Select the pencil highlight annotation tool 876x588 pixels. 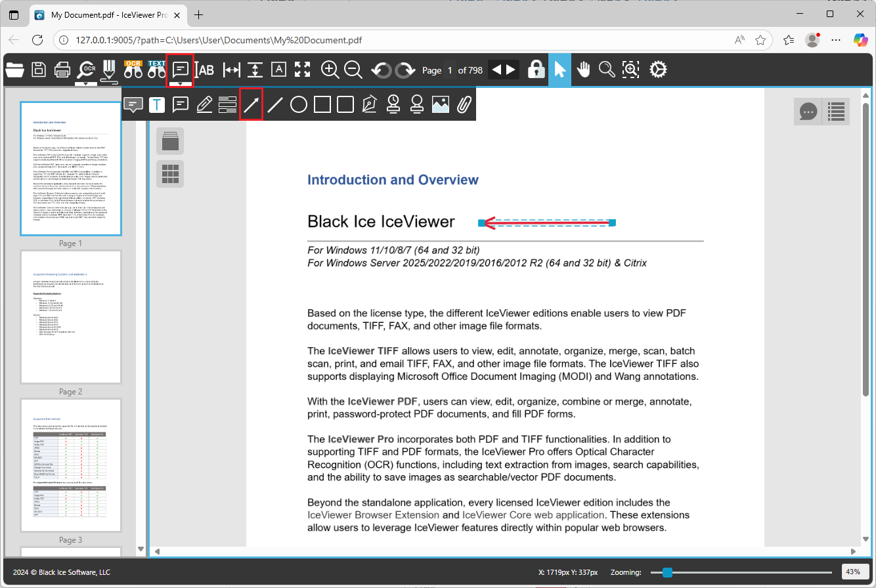(204, 104)
